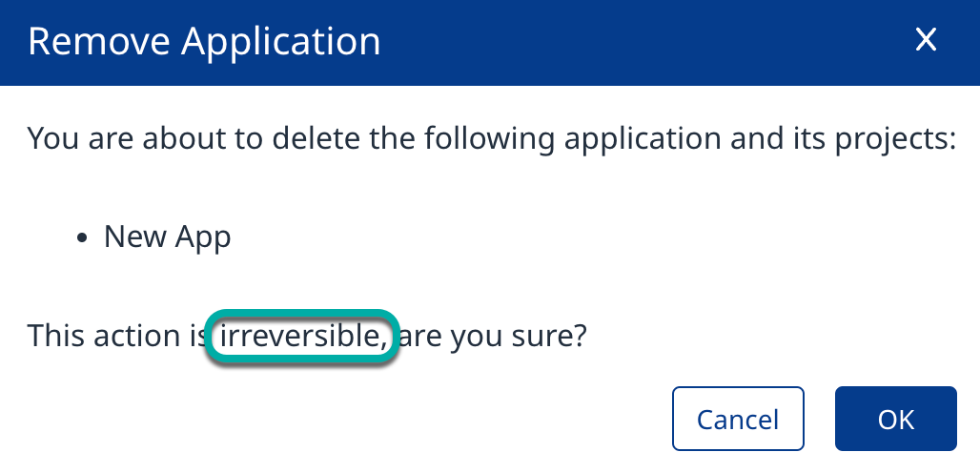Click the bullet point before New App

tap(84, 238)
